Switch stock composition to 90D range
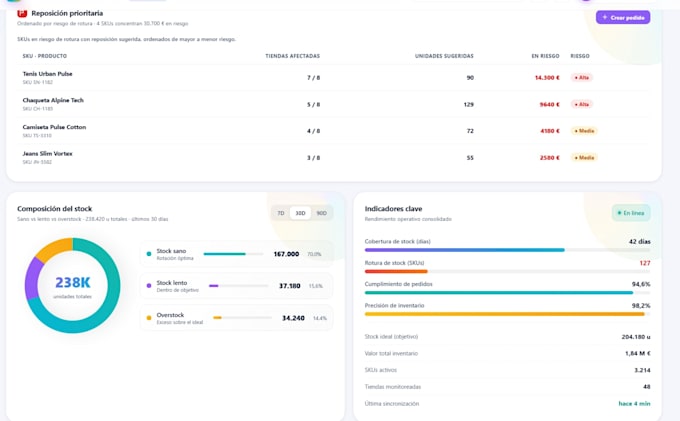This screenshot has height=421, width=680. tap(321, 213)
